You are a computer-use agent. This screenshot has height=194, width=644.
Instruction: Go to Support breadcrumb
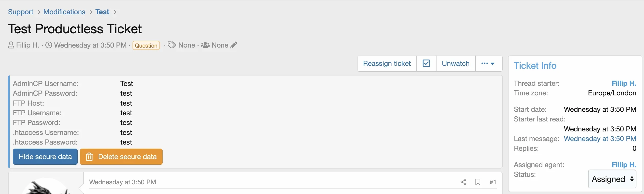pos(21,12)
